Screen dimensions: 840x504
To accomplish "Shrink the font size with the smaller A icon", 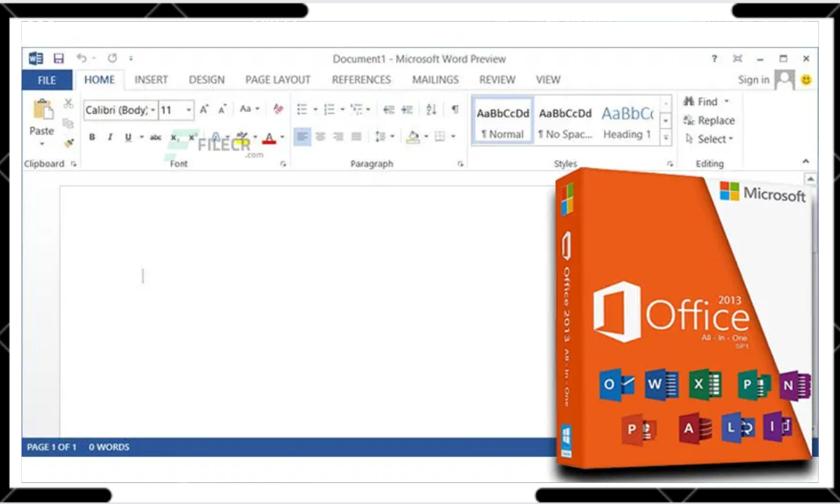I will [222, 109].
